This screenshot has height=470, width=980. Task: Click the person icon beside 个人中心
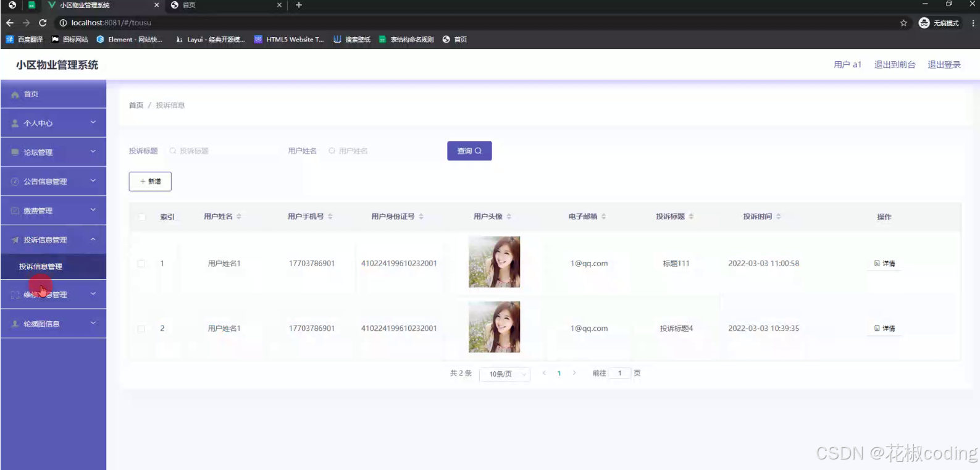click(x=15, y=124)
